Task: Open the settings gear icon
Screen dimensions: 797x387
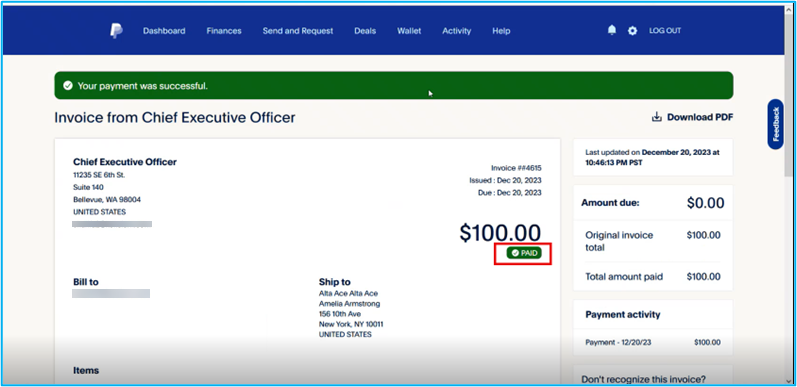Action: 632,31
